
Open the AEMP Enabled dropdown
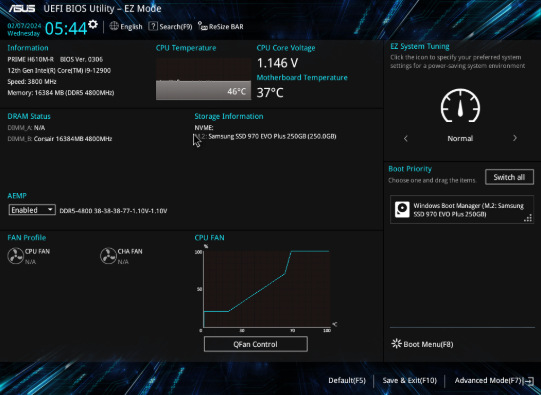click(32, 210)
